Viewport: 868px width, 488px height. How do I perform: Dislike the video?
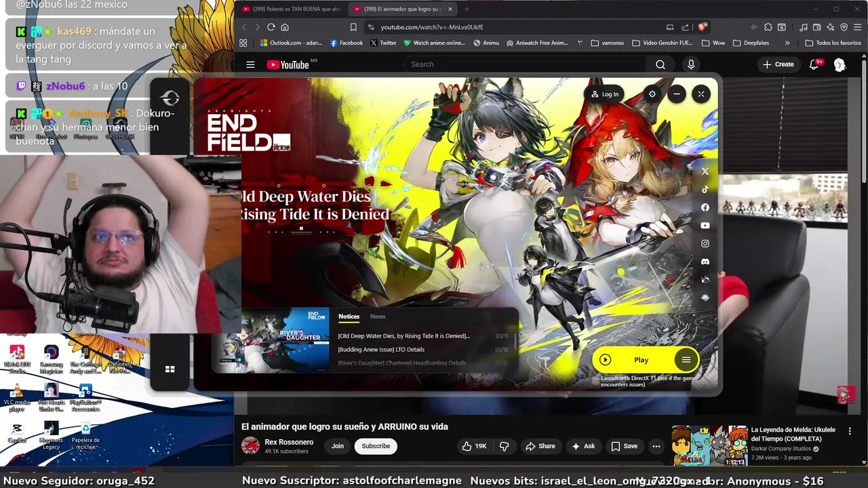504,446
